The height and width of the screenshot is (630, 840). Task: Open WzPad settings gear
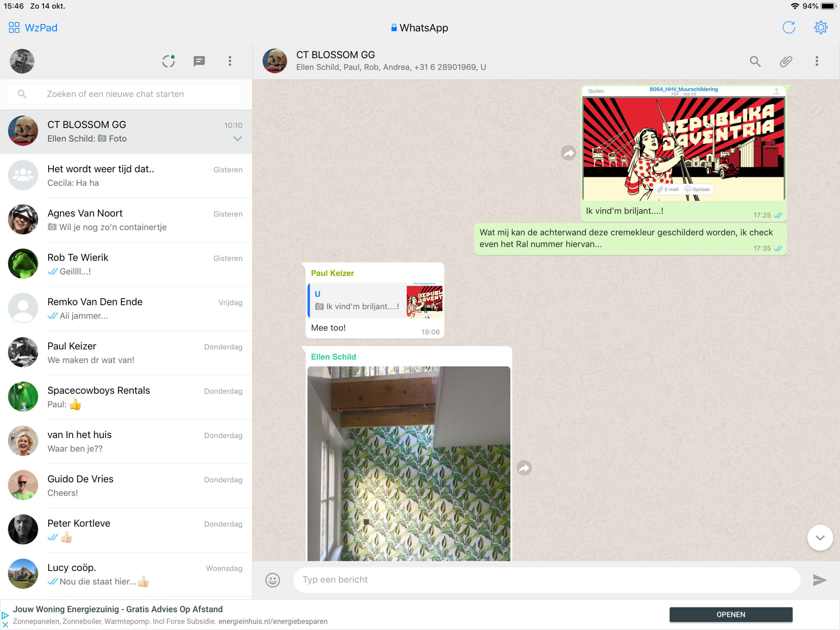click(x=820, y=28)
